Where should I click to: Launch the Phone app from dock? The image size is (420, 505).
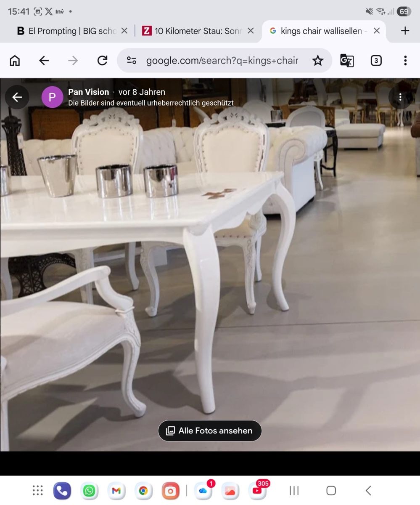(x=62, y=491)
